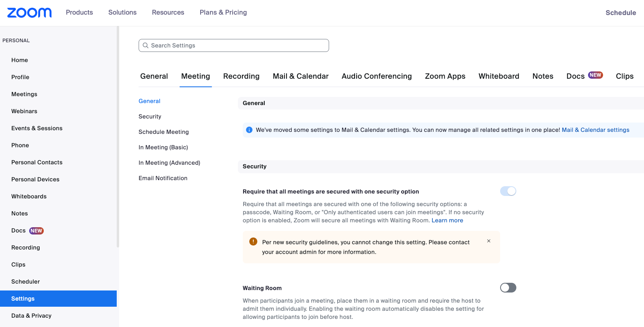This screenshot has height=327, width=644.
Task: Click the Zoom logo
Action: [30, 13]
